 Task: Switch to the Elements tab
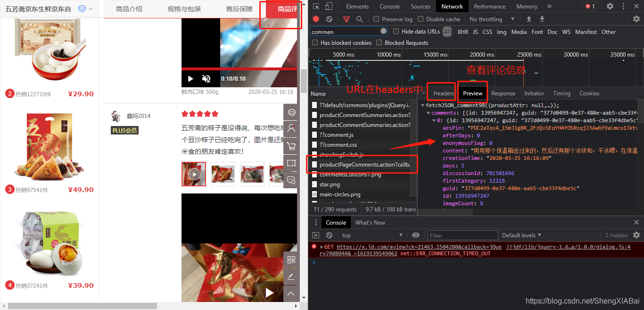357,6
